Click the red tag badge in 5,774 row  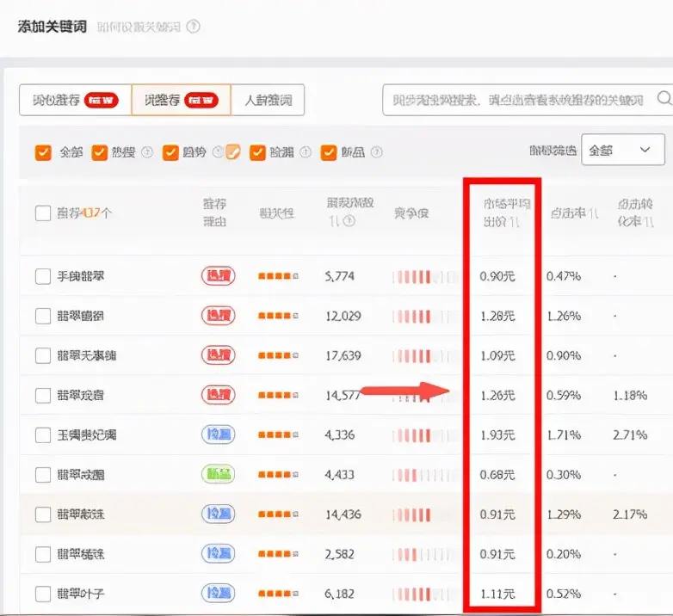pos(218,276)
